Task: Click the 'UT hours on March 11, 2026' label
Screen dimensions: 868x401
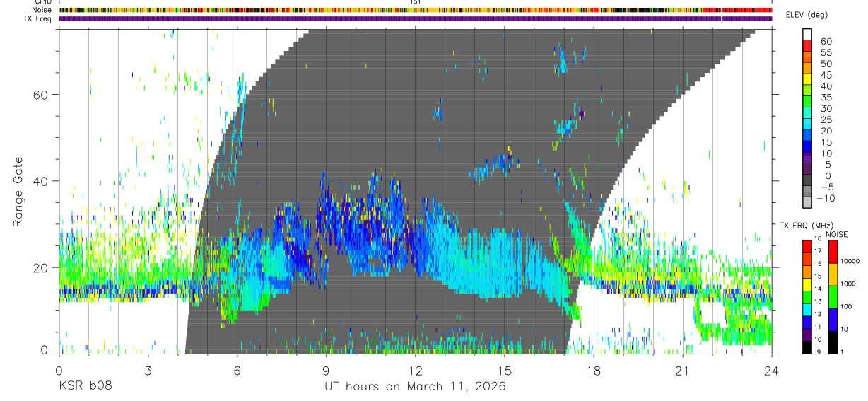Action: (x=415, y=387)
